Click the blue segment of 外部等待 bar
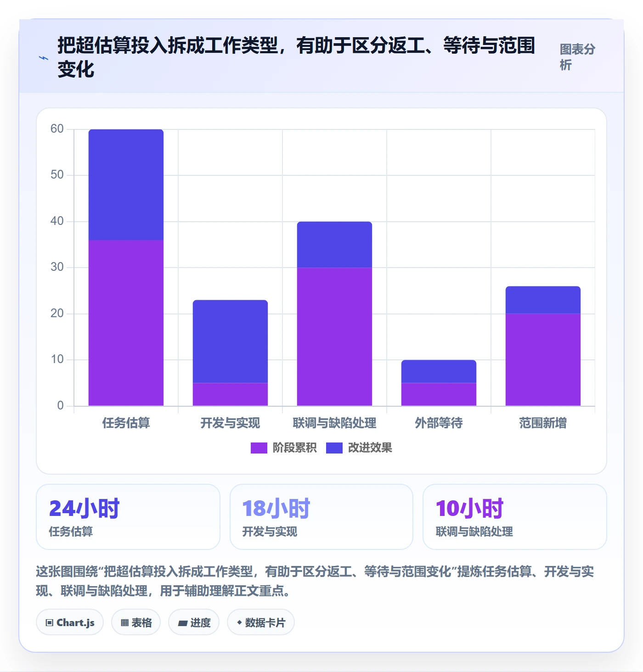Image resolution: width=643 pixels, height=672 pixels. [439, 371]
